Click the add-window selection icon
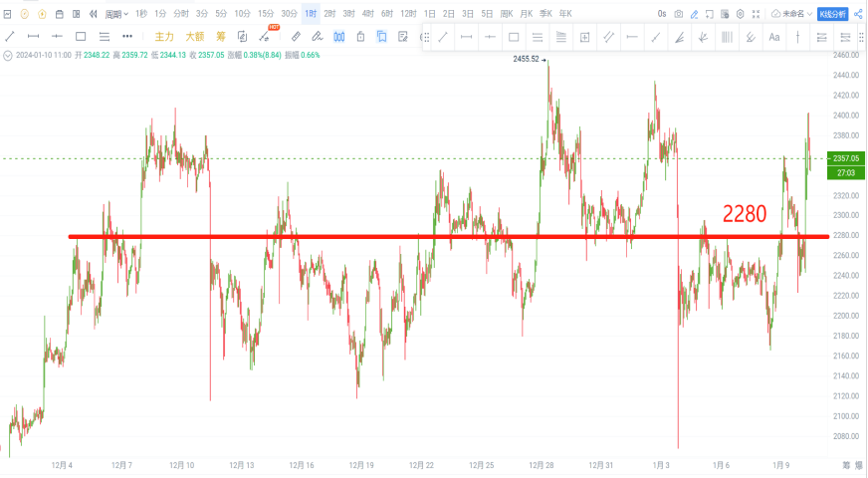This screenshot has width=868, height=478. point(709,14)
